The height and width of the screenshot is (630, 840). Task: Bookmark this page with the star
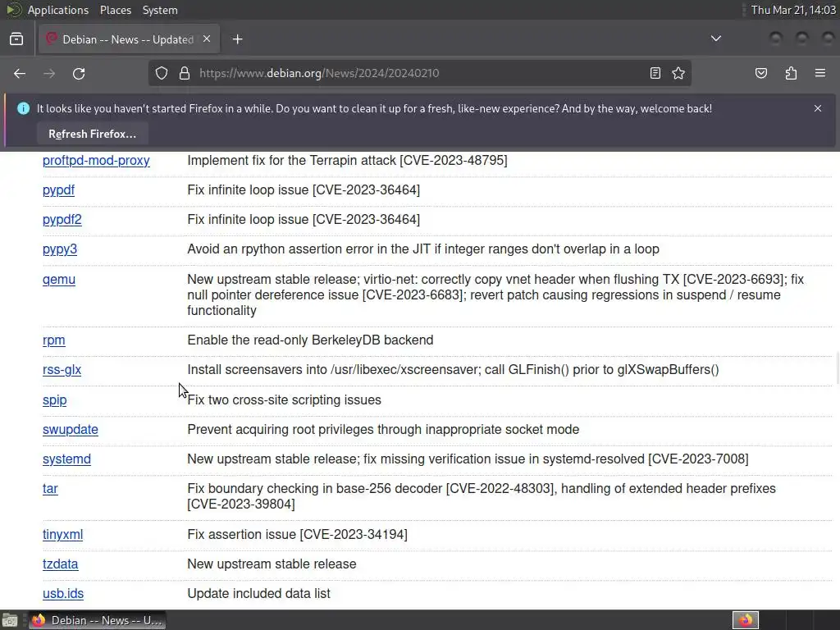click(x=678, y=73)
